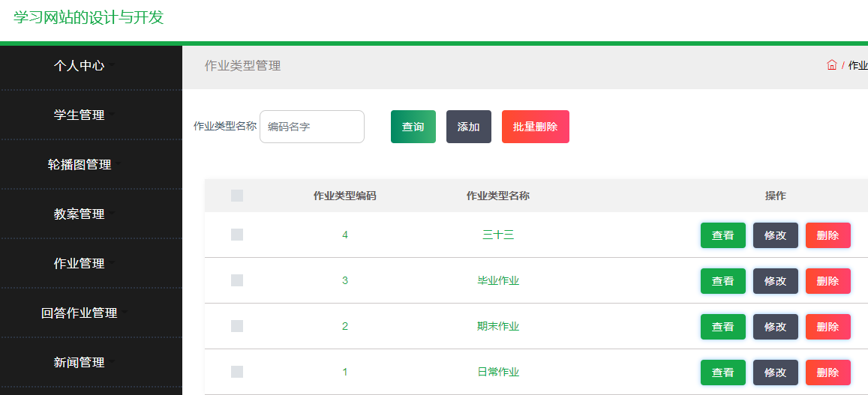Click 查看 for the 毕业作业 row
This screenshot has height=395, width=868.
tap(723, 281)
